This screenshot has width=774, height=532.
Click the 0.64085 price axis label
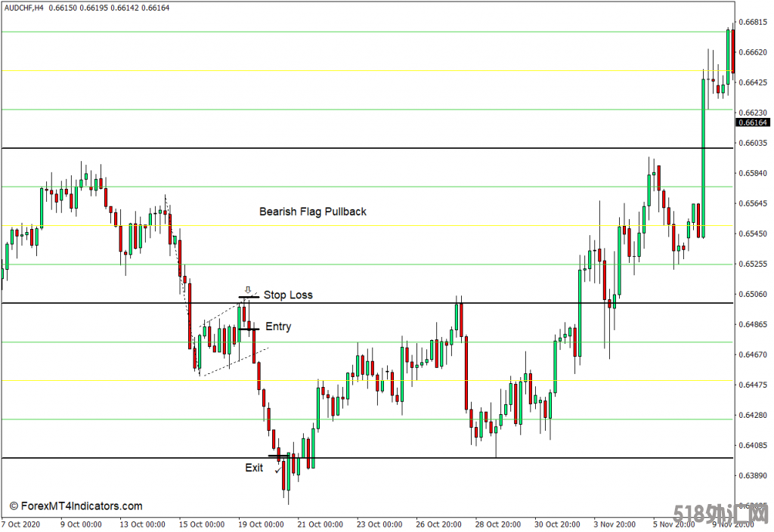pyautogui.click(x=754, y=446)
